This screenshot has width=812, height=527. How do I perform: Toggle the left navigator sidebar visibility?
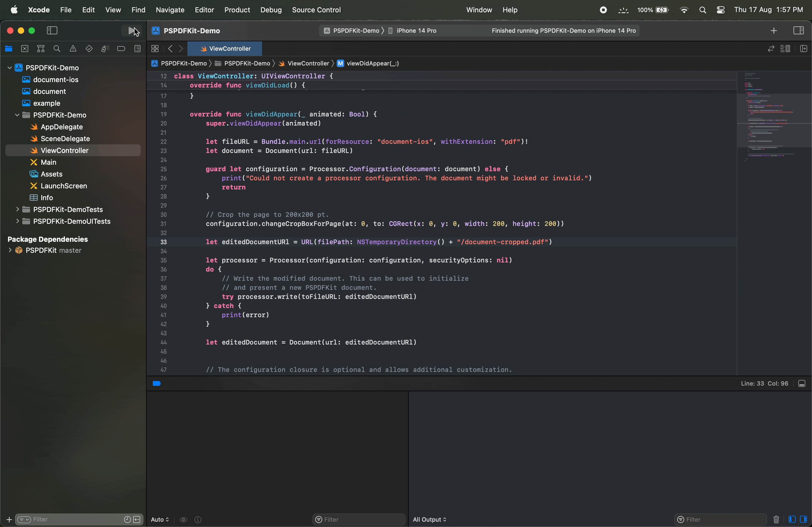(52, 30)
